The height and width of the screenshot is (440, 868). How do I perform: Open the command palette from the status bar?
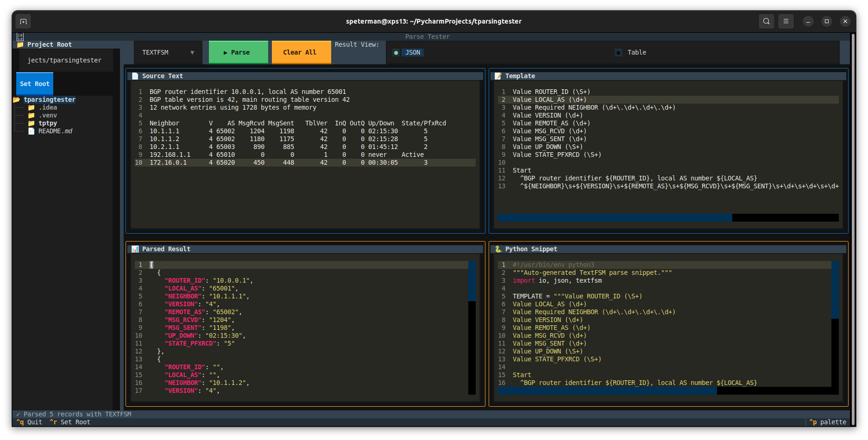tap(828, 422)
